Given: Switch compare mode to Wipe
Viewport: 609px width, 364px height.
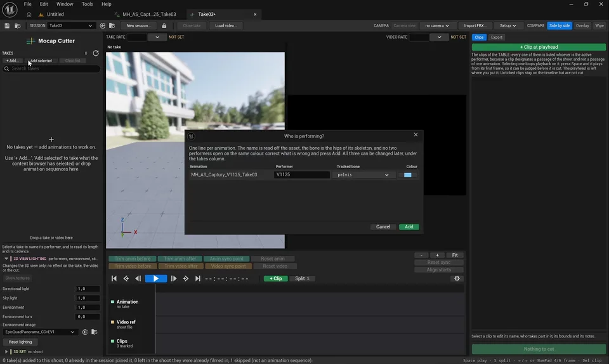Looking at the screenshot, I should pos(599,25).
